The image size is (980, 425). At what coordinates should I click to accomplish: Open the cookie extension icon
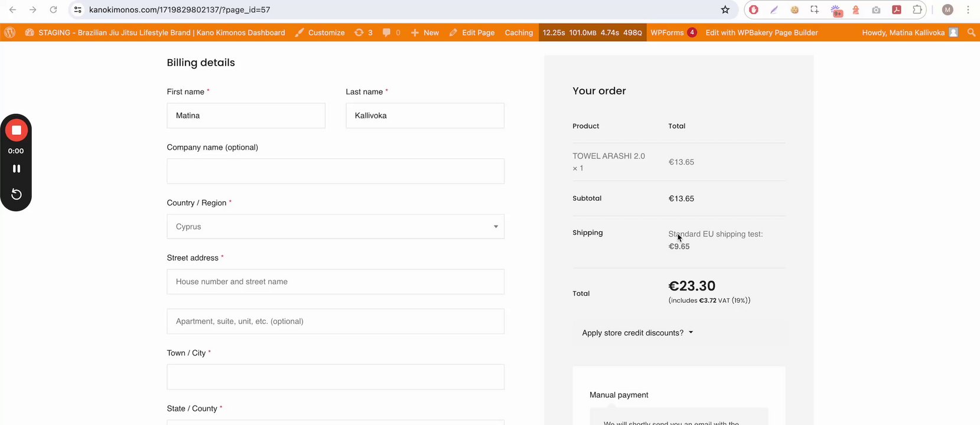point(795,9)
